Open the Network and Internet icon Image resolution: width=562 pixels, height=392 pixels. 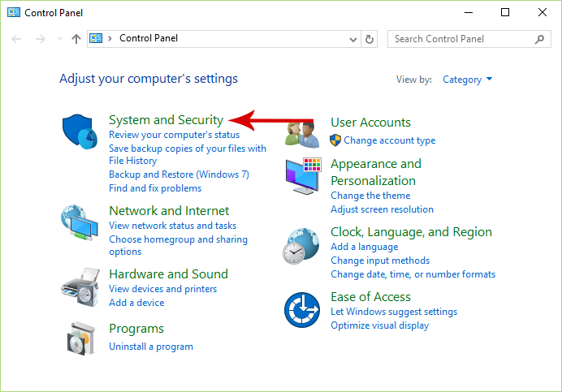(80, 222)
